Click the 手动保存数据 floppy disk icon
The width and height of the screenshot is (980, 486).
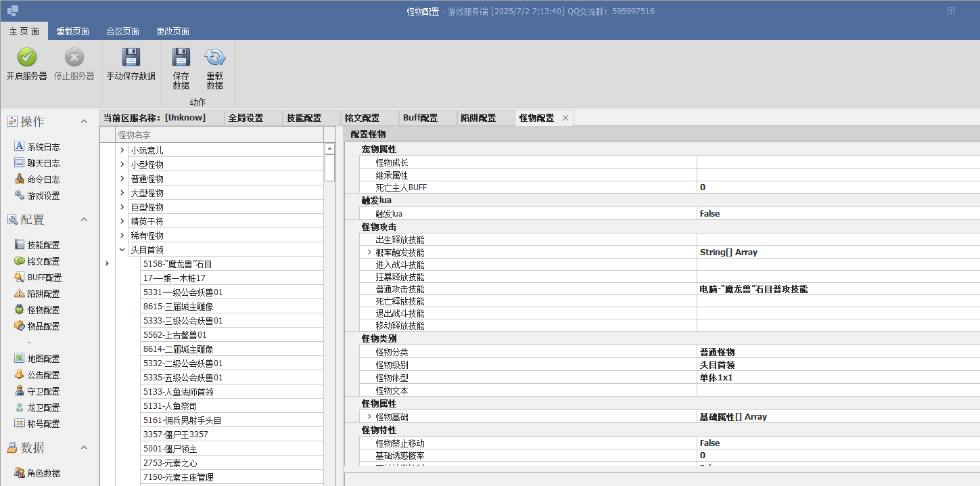[131, 57]
